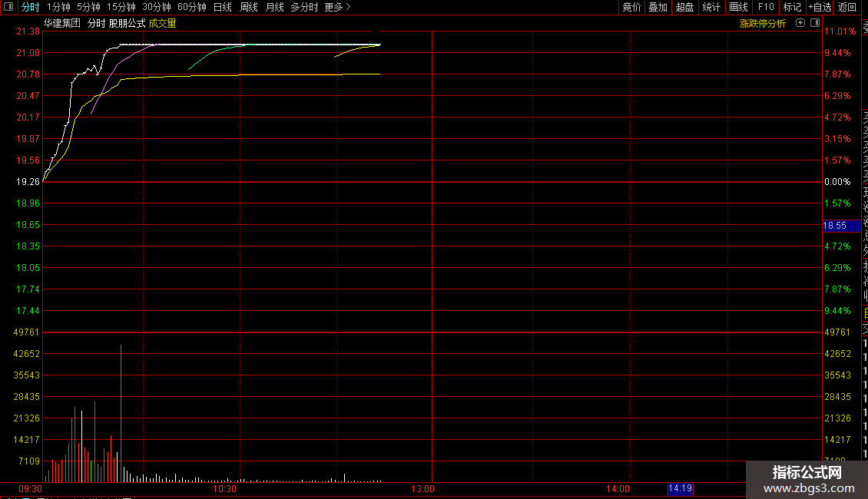Click the 21.38 top price label
This screenshot has width=868, height=499.
[28, 31]
